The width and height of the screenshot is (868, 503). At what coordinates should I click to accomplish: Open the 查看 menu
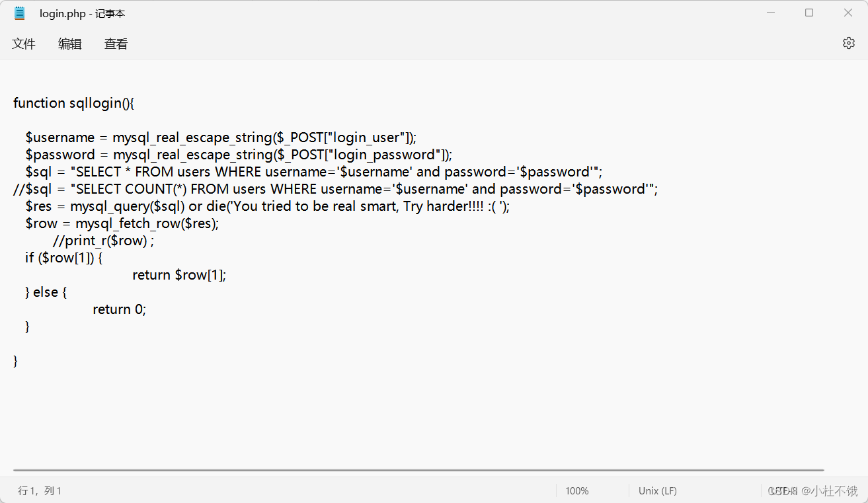116,44
